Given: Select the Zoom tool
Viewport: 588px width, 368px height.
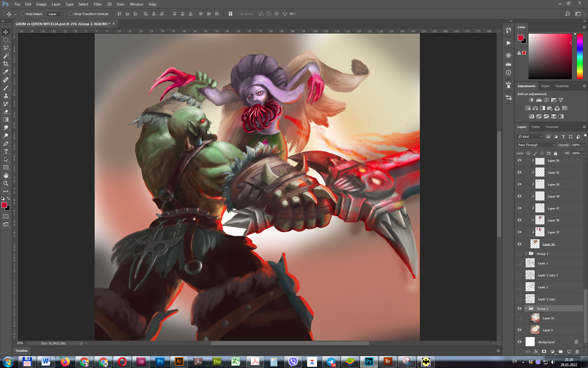Looking at the screenshot, I should [x=6, y=183].
